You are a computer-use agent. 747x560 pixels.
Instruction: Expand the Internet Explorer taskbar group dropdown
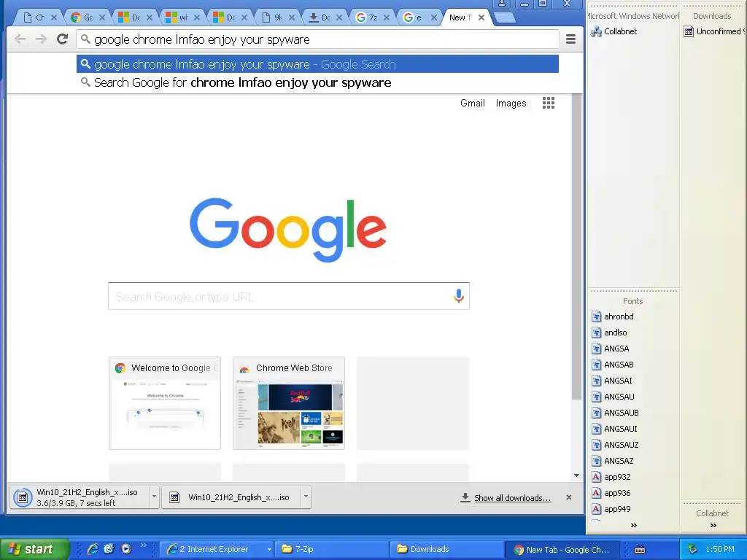[x=269, y=549]
